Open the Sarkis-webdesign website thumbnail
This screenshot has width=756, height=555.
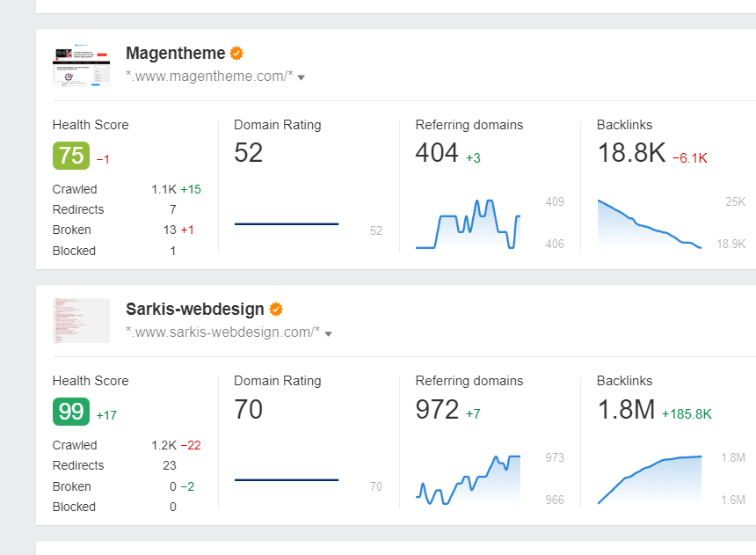point(81,320)
